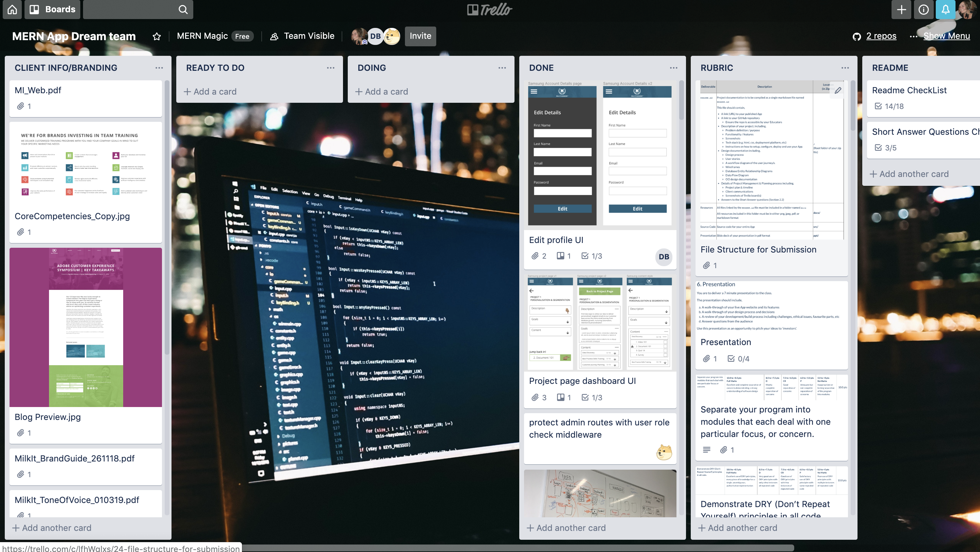Open the notifications bell
Screen dimensions: 980x552
[945, 10]
